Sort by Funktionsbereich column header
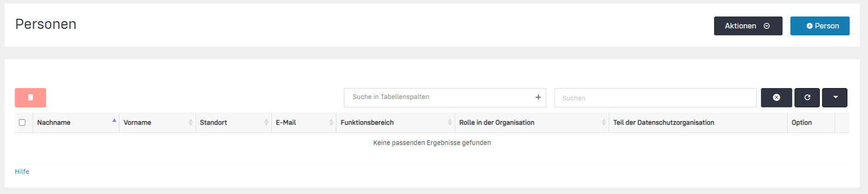Image resolution: width=868 pixels, height=194 pixels. [x=367, y=122]
